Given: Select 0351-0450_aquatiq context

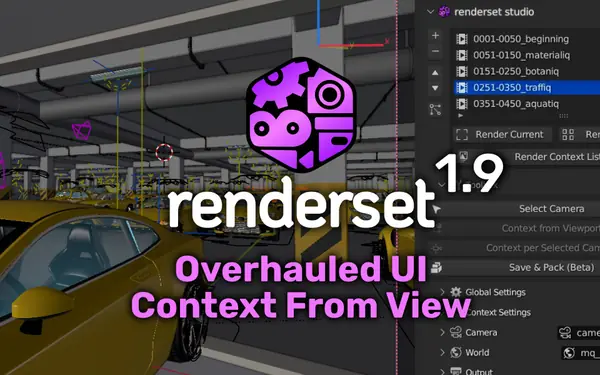Looking at the screenshot, I should [x=527, y=104].
